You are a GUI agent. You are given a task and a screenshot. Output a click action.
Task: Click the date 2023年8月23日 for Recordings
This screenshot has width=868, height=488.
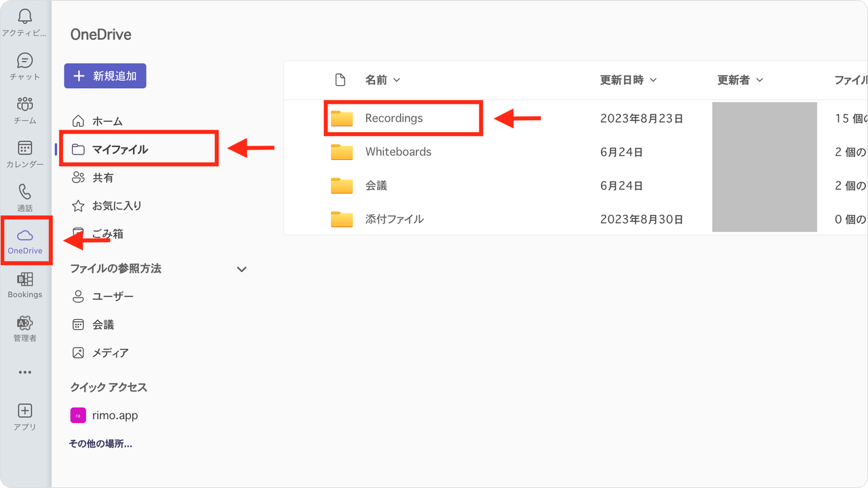pyautogui.click(x=642, y=119)
